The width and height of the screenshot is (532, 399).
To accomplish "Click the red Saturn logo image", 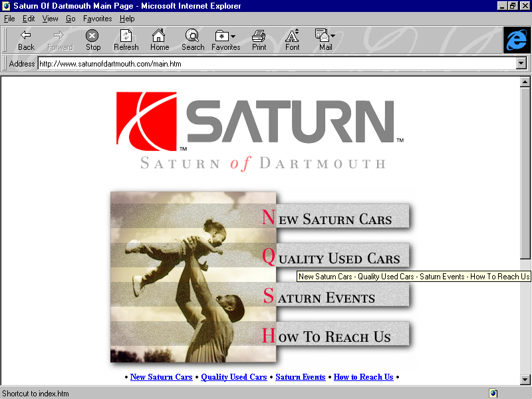I will (146, 121).
